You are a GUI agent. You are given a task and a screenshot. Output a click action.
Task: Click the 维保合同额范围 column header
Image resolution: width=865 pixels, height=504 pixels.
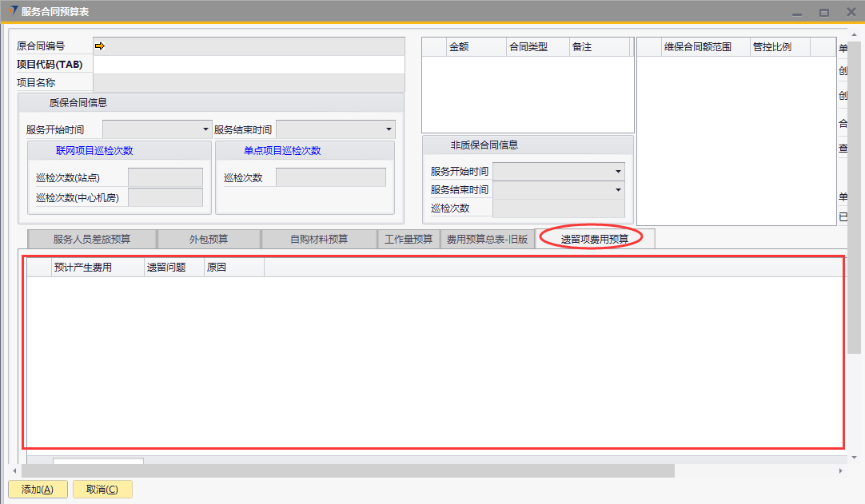coord(697,47)
